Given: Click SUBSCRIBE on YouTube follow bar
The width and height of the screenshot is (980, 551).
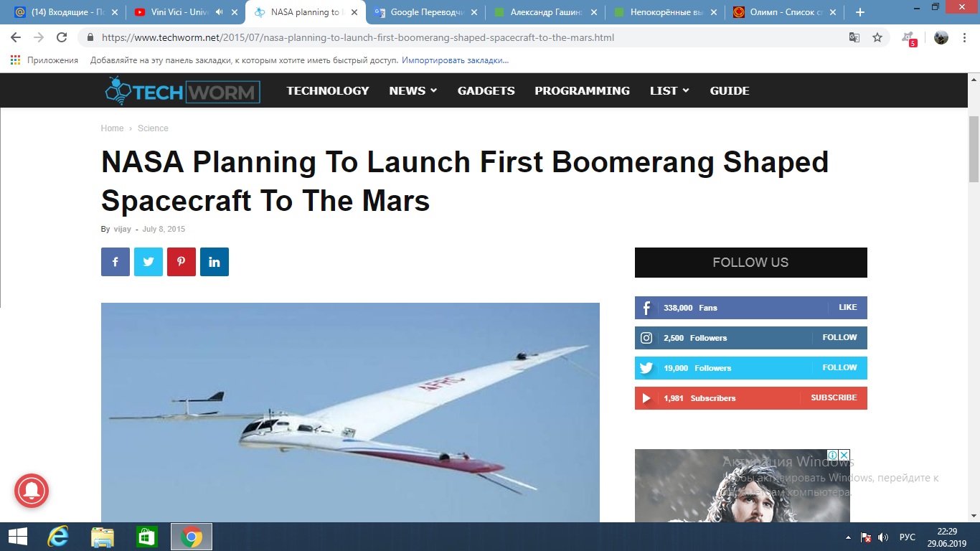Looking at the screenshot, I should pos(834,397).
